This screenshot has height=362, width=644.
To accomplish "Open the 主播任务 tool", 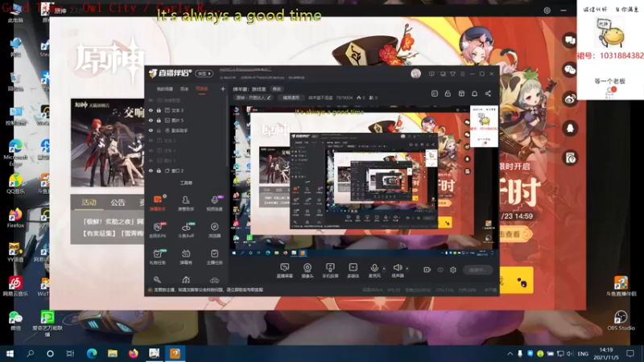I will click(x=214, y=257).
